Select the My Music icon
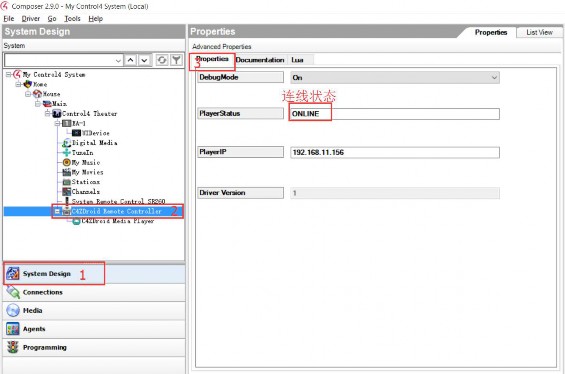Viewport: 565px width, 374px height. (67, 162)
